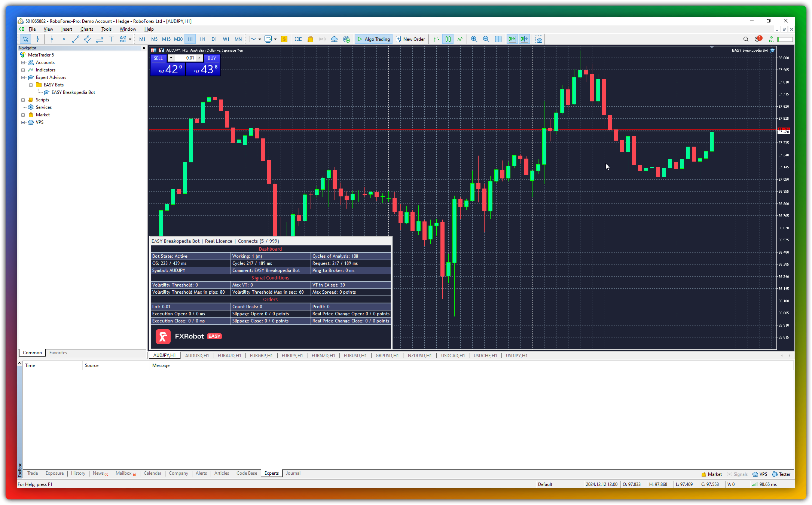Open the History toolbox tab
812x505 pixels.
click(x=78, y=474)
